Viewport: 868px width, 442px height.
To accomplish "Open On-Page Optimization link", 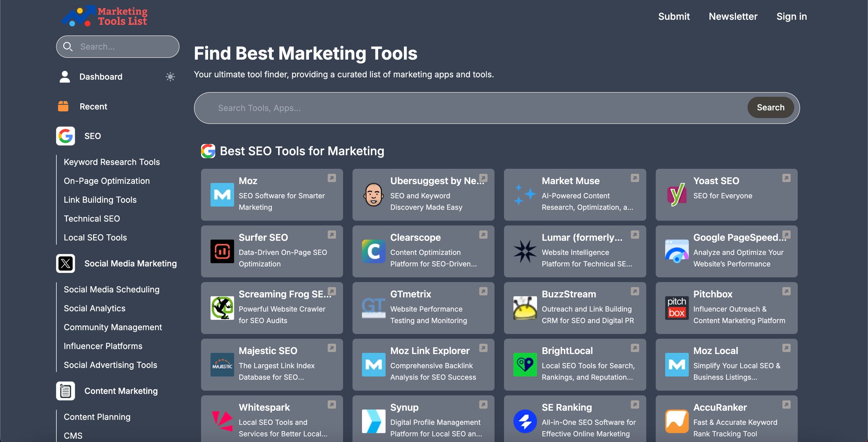I will coord(107,181).
